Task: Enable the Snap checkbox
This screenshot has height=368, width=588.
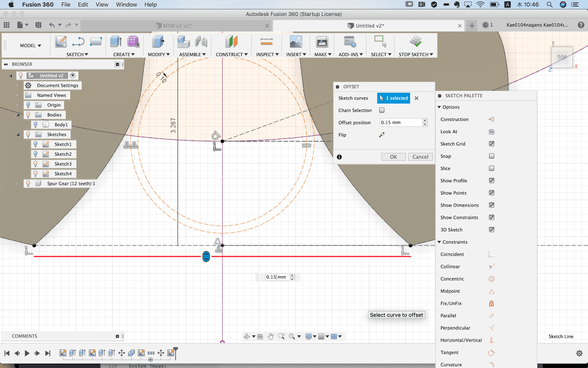Action: [x=492, y=156]
